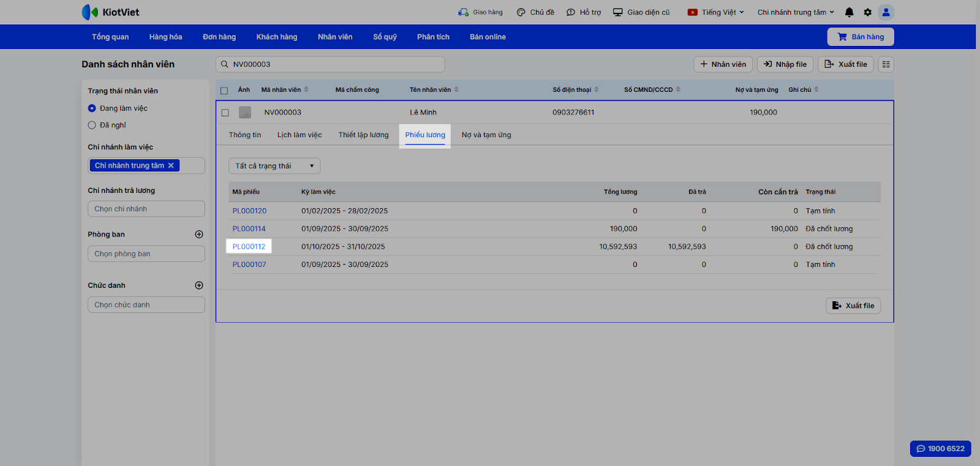Expand the Tiếng Việt language dropdown
The height and width of the screenshot is (466, 980).
tap(715, 12)
